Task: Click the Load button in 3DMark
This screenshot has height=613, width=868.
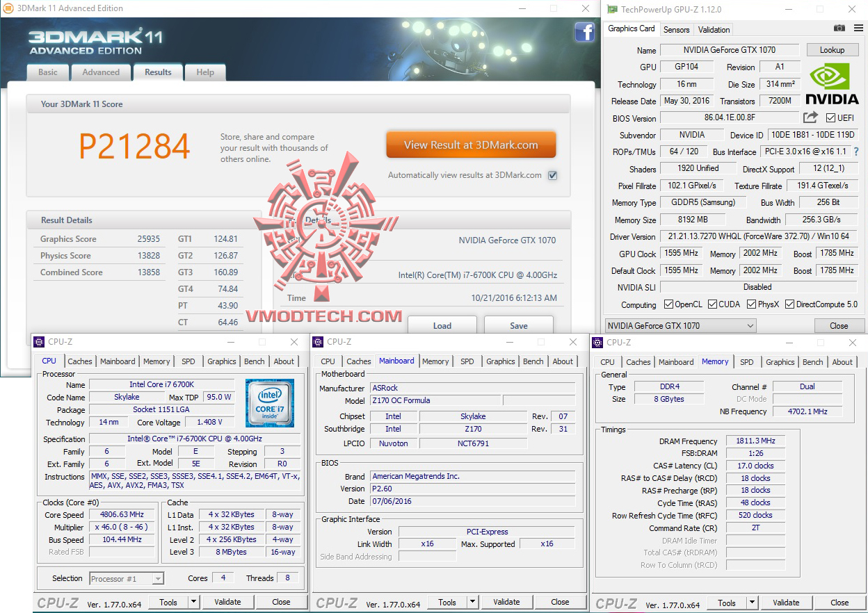Action: coord(442,325)
